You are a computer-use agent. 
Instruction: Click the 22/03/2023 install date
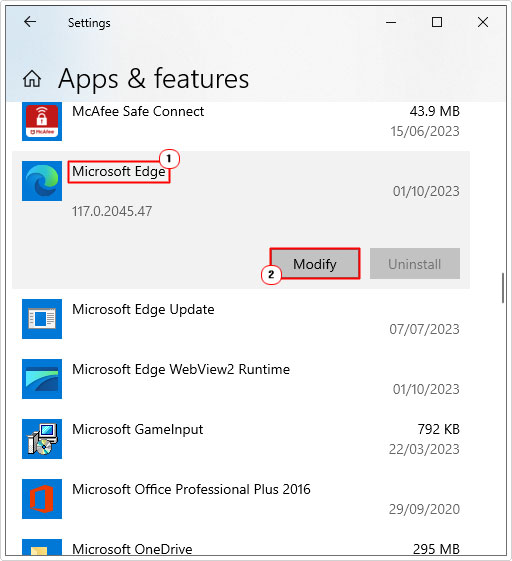tap(424, 449)
